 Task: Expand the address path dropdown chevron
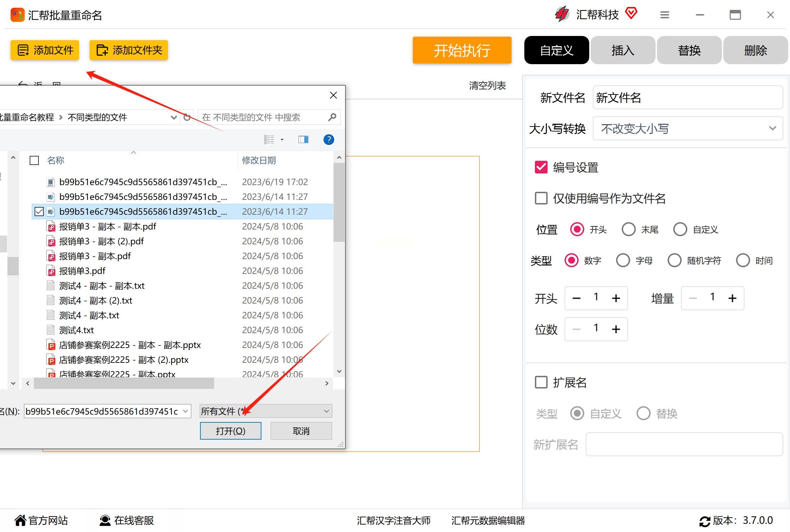pos(174,117)
